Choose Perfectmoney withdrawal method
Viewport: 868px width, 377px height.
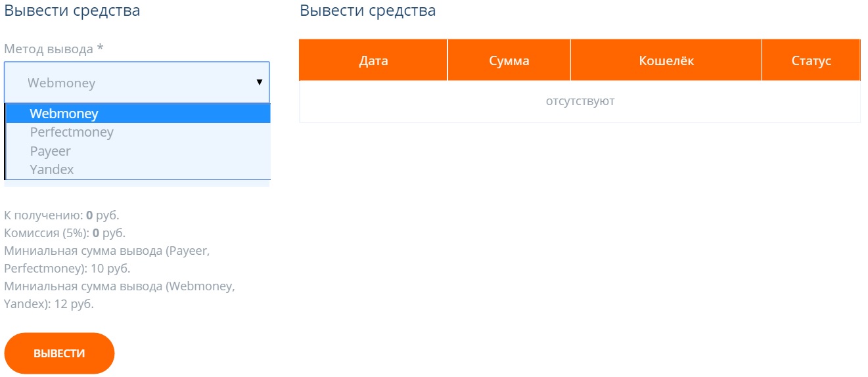[x=138, y=132]
